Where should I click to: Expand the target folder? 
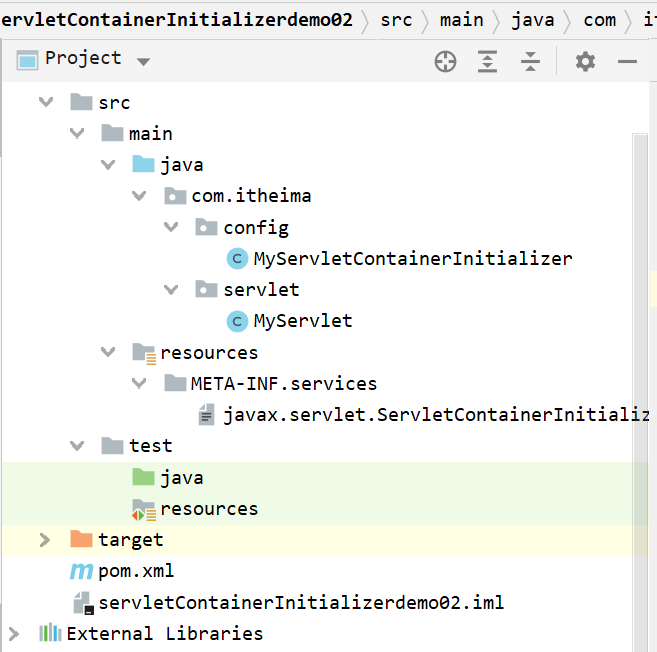(x=44, y=540)
